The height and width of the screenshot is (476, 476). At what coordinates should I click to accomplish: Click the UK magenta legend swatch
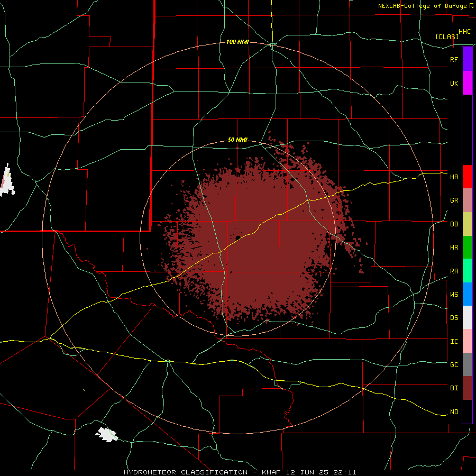[467, 83]
